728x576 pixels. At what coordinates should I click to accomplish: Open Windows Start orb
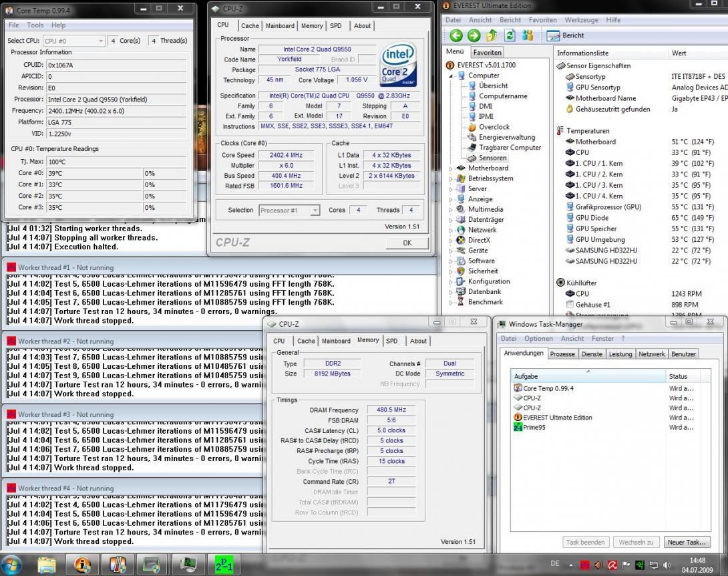(11, 565)
